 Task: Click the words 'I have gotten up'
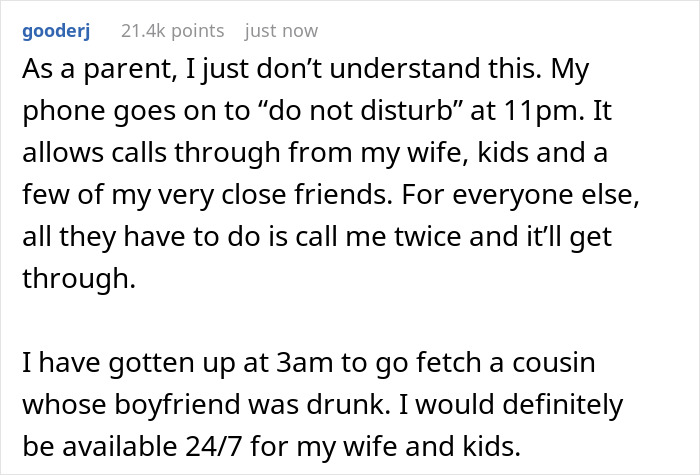(x=129, y=364)
